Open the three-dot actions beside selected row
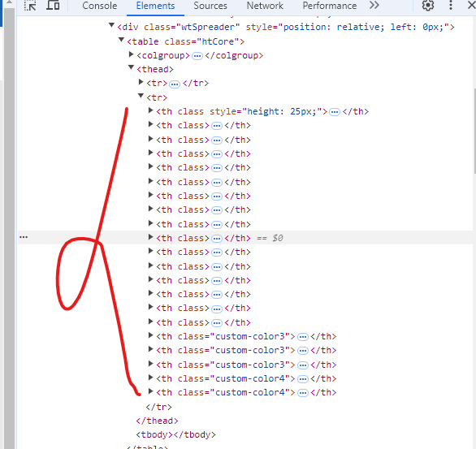 pos(24,237)
